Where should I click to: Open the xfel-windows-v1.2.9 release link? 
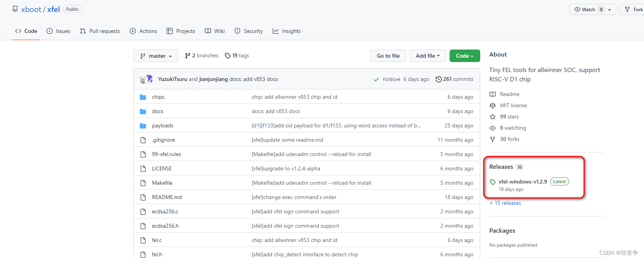523,182
